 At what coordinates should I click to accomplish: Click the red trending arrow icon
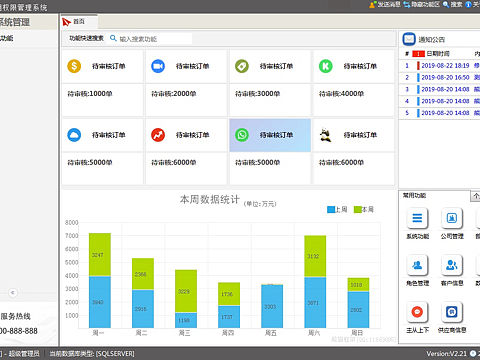point(158,135)
